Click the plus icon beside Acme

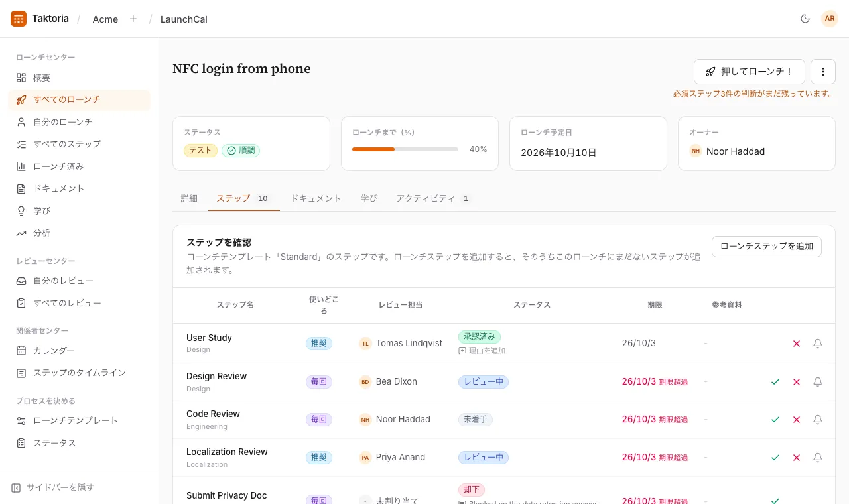(133, 19)
